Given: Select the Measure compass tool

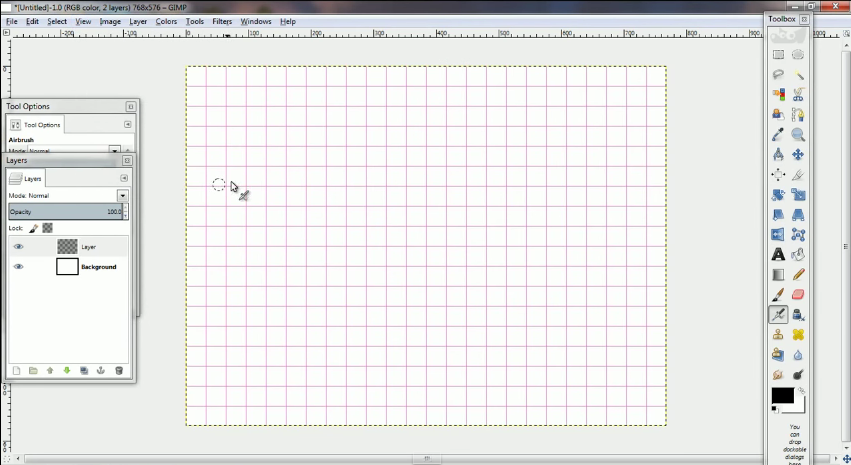Looking at the screenshot, I should (778, 155).
